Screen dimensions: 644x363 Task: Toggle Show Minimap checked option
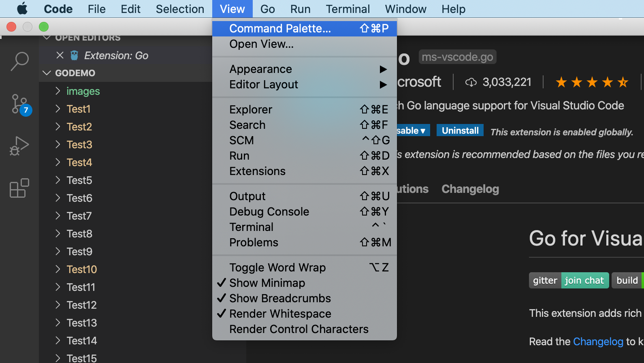pyautogui.click(x=305, y=283)
